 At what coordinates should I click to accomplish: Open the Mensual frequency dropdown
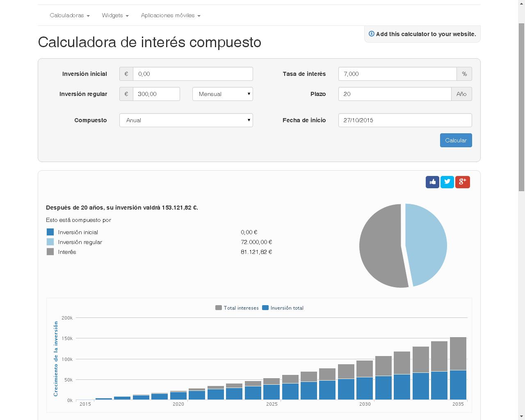pyautogui.click(x=223, y=94)
